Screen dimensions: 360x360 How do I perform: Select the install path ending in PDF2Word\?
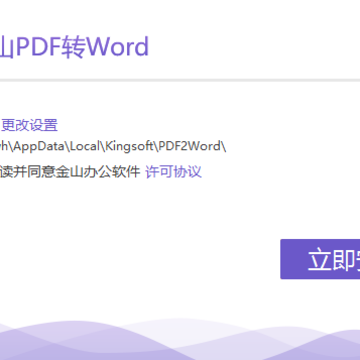pyautogui.click(x=113, y=146)
